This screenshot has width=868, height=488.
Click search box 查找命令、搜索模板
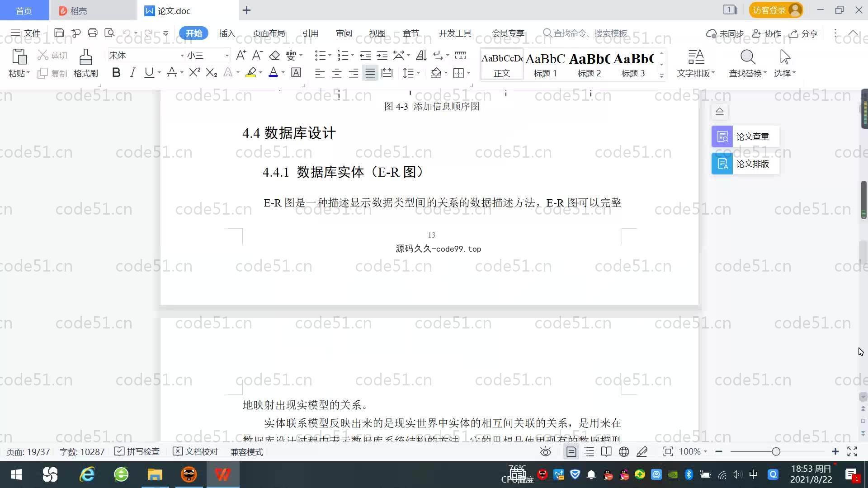click(585, 33)
